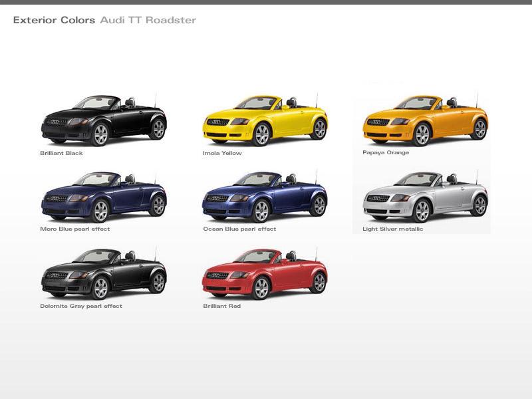Click the Brilliant Red color label
532x399 pixels.
coord(223,306)
